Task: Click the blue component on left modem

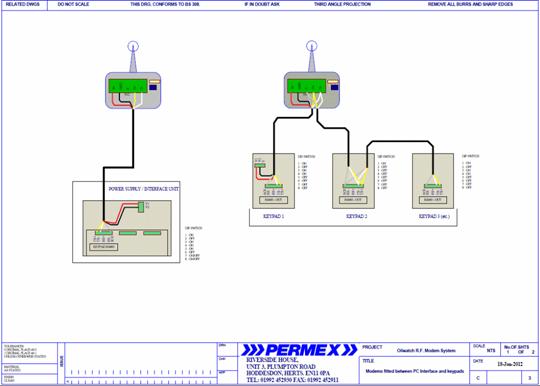Action: (153, 87)
